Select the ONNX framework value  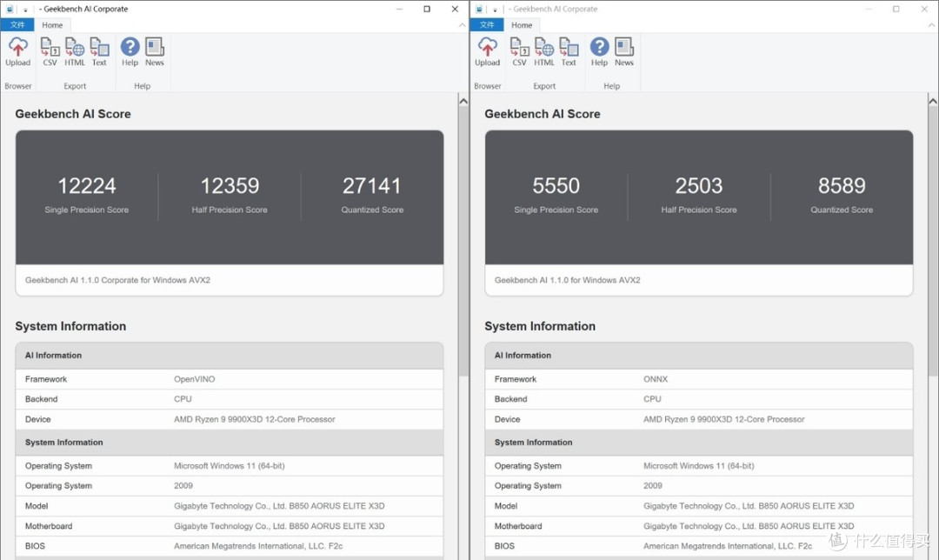pos(656,379)
